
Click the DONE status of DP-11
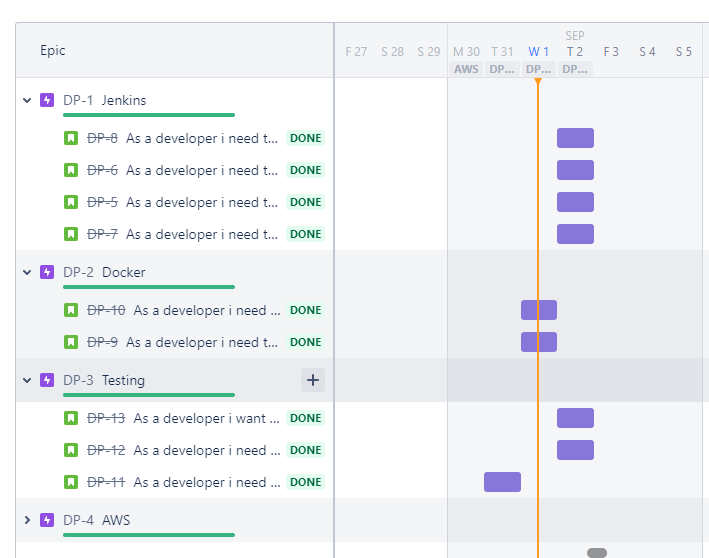click(x=306, y=482)
